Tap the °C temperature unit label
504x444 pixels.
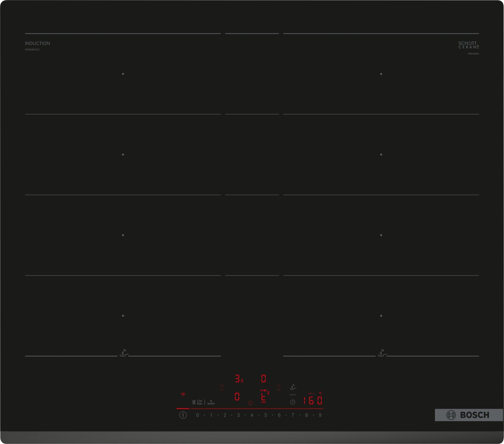point(321,393)
